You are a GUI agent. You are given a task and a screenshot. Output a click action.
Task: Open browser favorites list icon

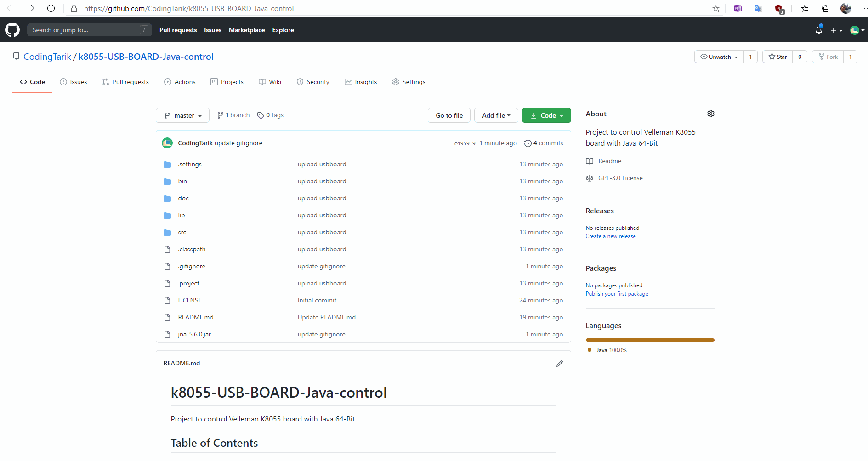(805, 8)
